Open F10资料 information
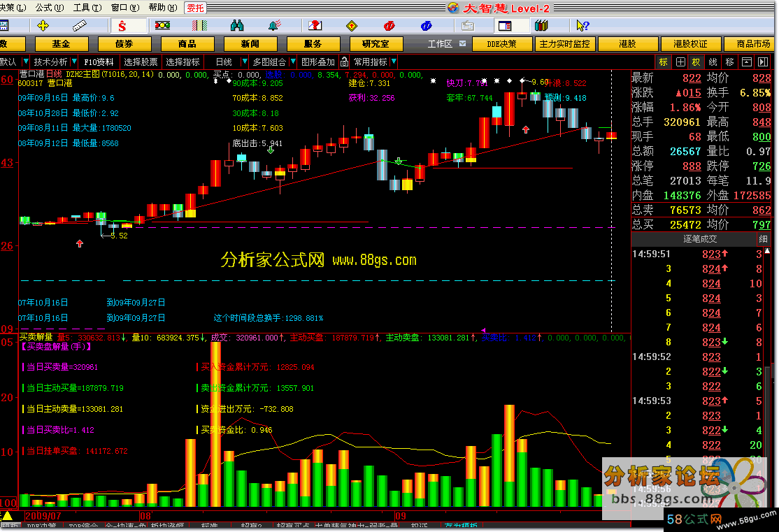Screen dimensions: 779x532 [99, 62]
